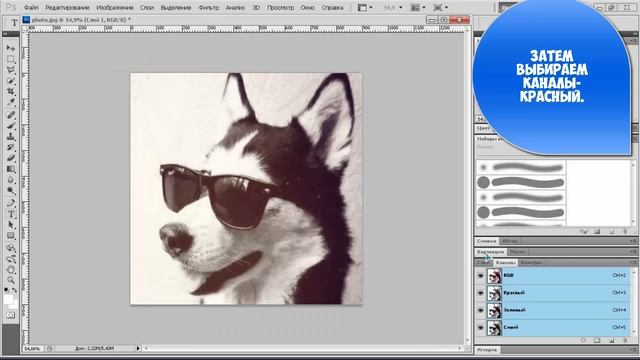Viewport: 640px width, 360px height.
Task: Select the History Brush tool
Action: pos(11,147)
